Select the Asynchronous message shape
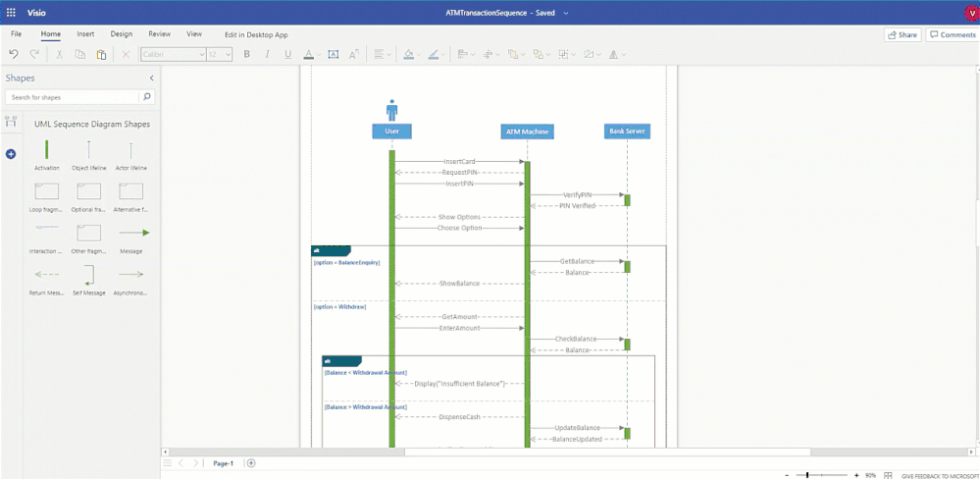Screen dimensions: 980x479 pyautogui.click(x=130, y=280)
